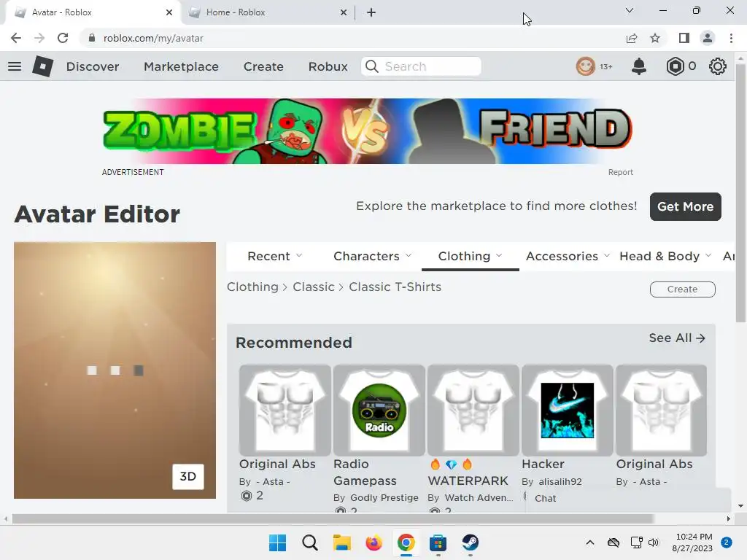Click the search magnifier icon
This screenshot has height=560, width=747.
(x=372, y=66)
